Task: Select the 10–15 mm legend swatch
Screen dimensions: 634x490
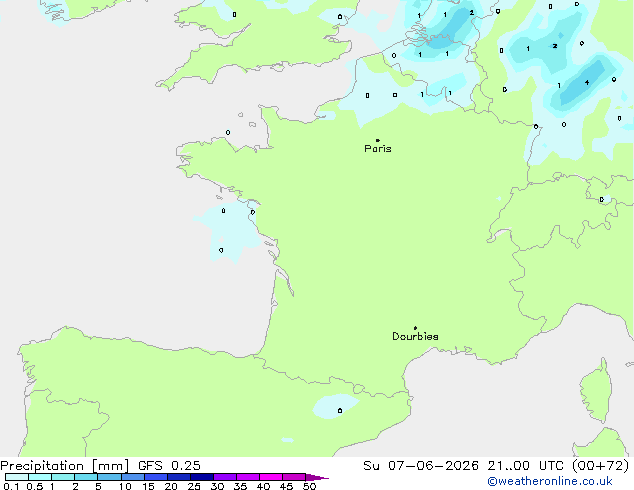Action: point(133,477)
